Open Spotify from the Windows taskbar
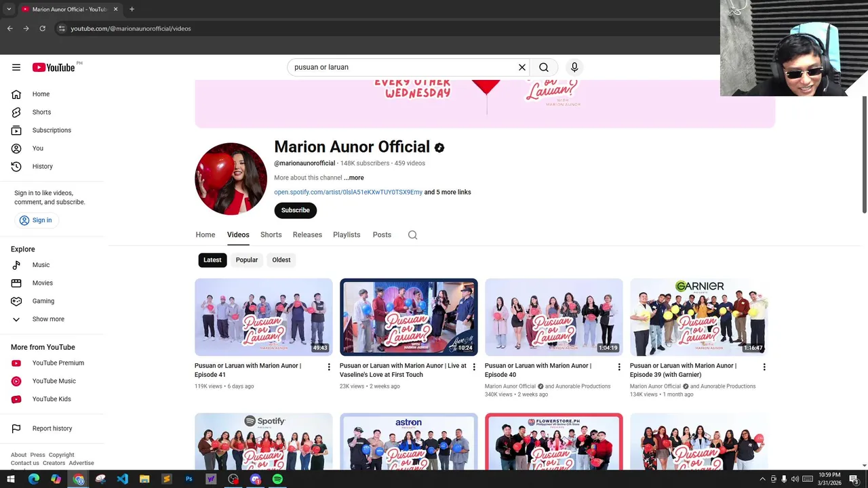 click(277, 479)
